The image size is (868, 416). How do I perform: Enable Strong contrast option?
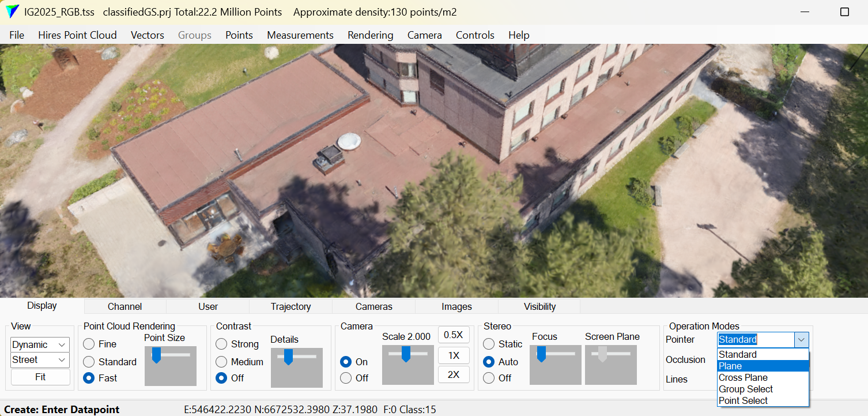(221, 344)
